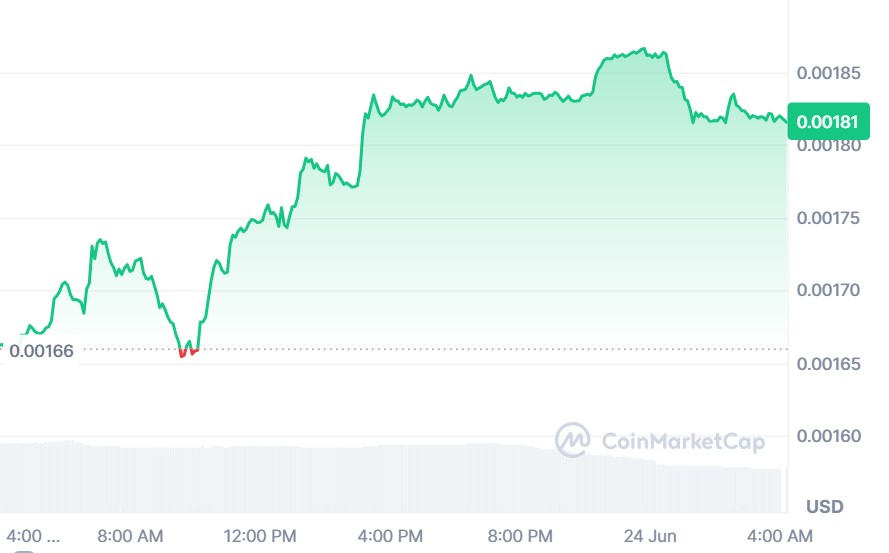
Task: Click the 0.00160 y-axis label
Action: [x=826, y=436]
